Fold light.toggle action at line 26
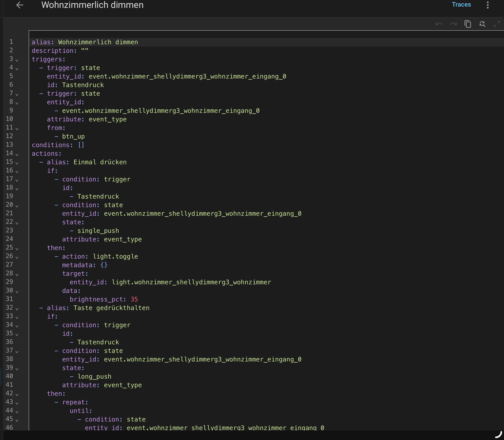This screenshot has height=440, width=504. point(17,257)
